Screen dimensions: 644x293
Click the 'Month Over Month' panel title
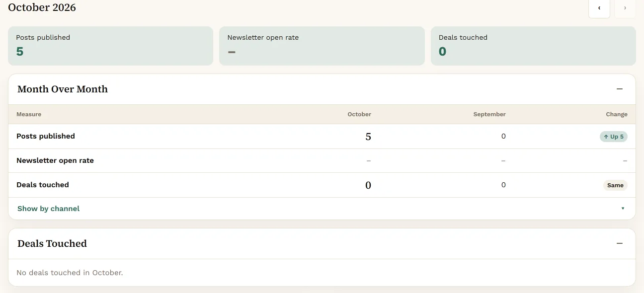point(63,89)
